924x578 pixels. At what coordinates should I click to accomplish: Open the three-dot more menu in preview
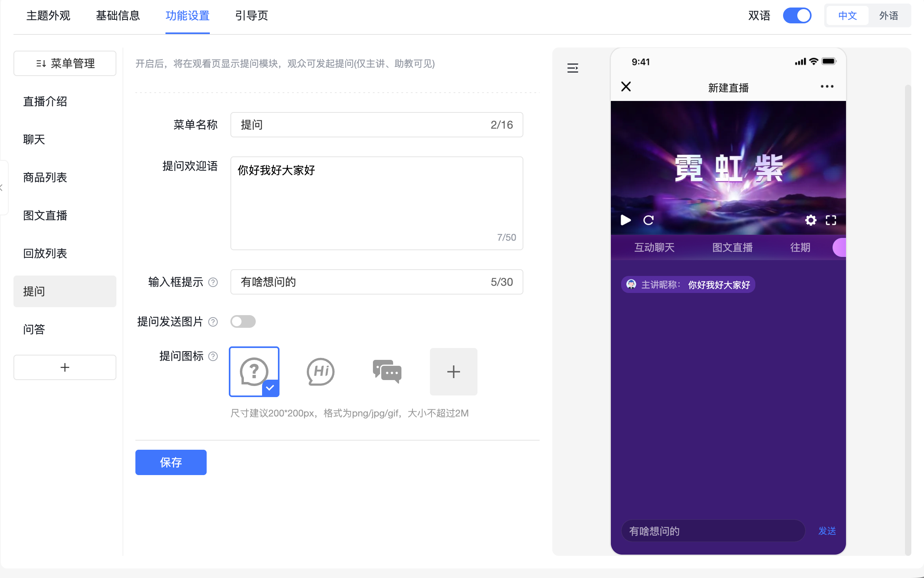click(827, 86)
